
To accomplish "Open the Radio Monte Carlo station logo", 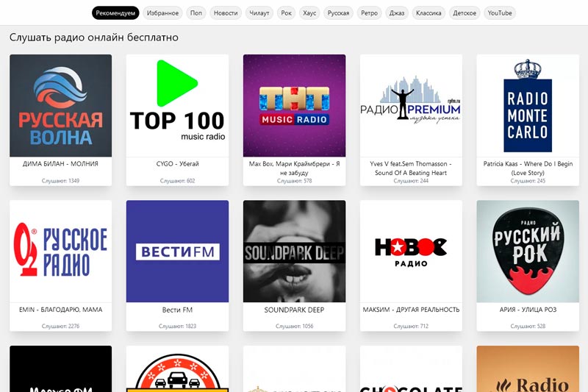I will 528,105.
